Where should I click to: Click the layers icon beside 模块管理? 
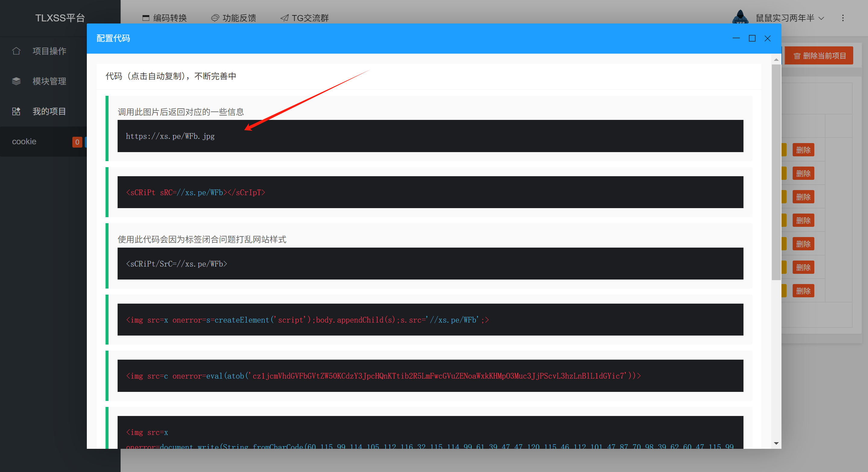[16, 81]
